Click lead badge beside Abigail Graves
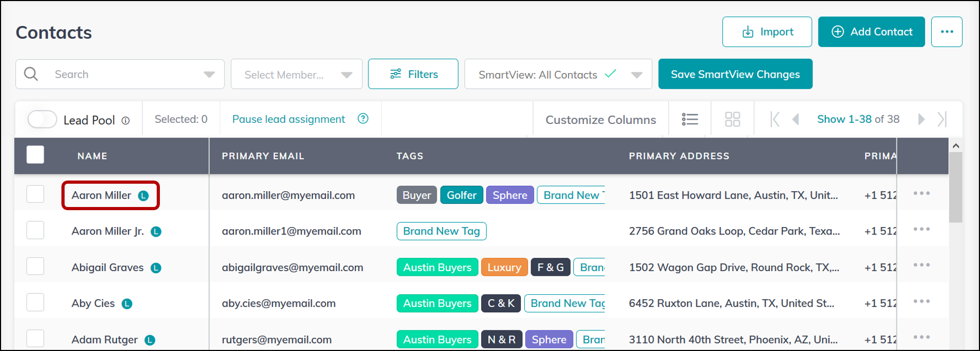Image resolution: width=980 pixels, height=351 pixels. click(x=156, y=268)
